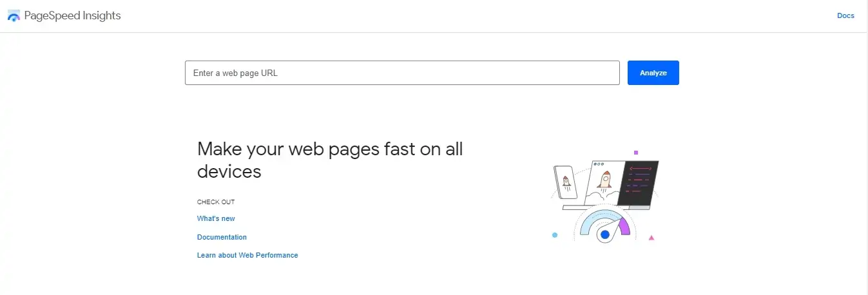Click the blue center dot of gauge
The image size is (868, 295).
[x=604, y=235]
